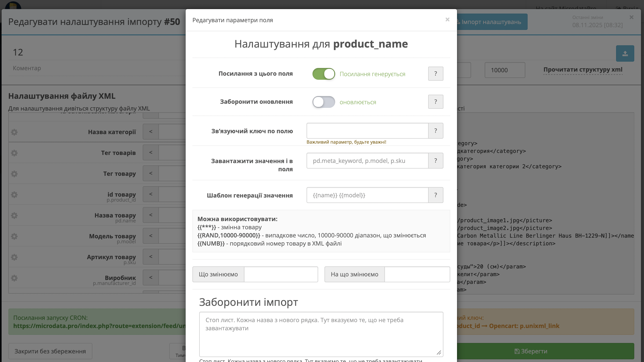Image resolution: width=644 pixels, height=362 pixels.
Task: Disable the Посилання з цього поля toggle
Action: (324, 74)
